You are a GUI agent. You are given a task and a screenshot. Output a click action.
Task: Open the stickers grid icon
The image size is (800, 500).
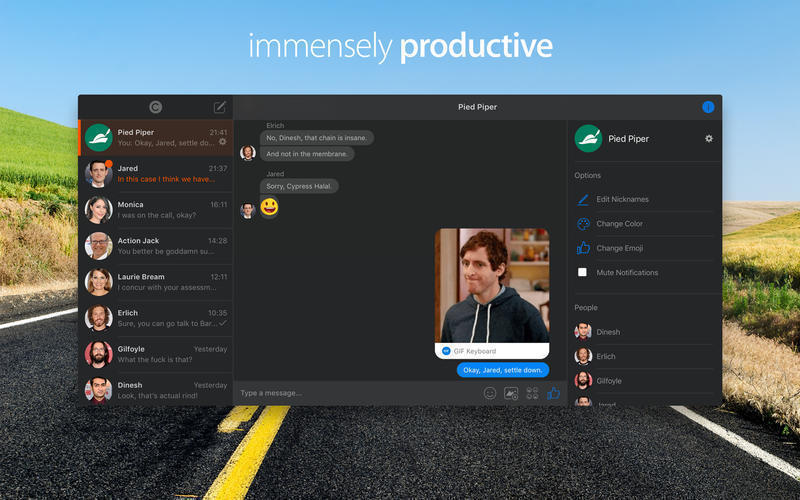pyautogui.click(x=532, y=393)
